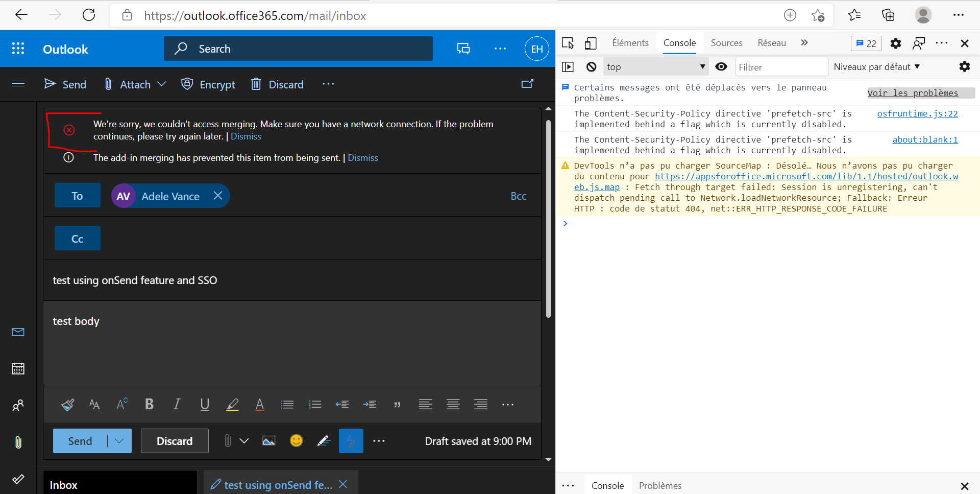Open header more options ellipsis

coord(500,49)
